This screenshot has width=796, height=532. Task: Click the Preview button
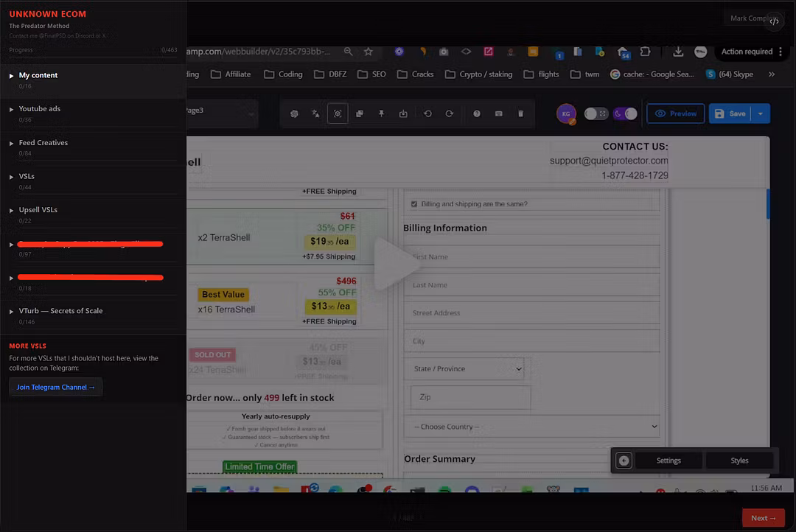coord(676,113)
